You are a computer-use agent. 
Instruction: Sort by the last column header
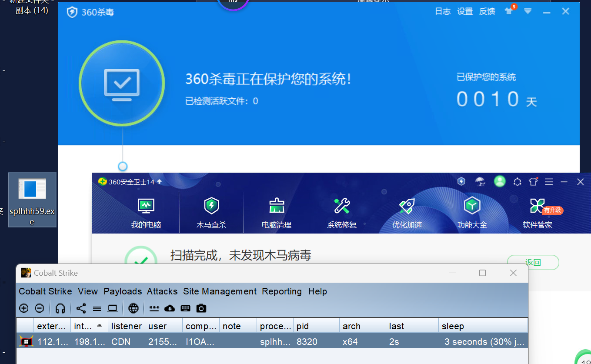(412, 326)
